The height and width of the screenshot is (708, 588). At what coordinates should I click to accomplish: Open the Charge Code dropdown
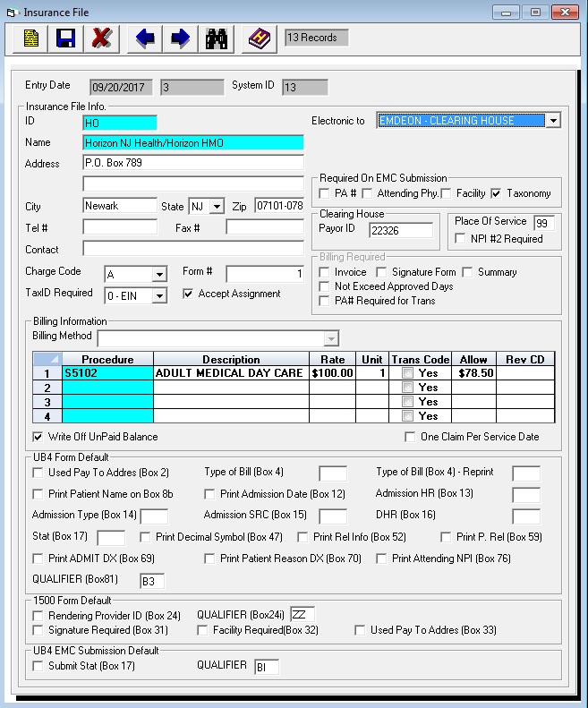(x=159, y=274)
